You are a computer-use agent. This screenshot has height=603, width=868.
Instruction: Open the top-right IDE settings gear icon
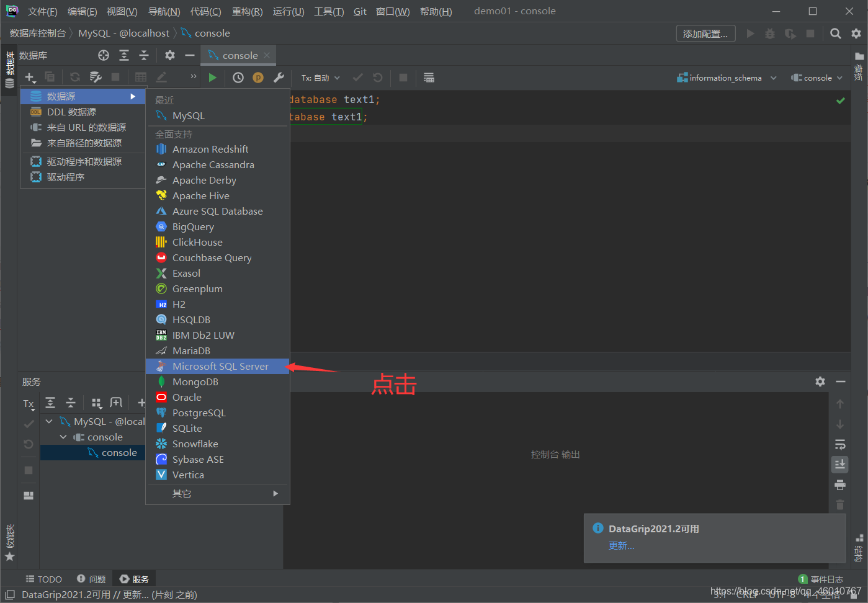coord(856,33)
